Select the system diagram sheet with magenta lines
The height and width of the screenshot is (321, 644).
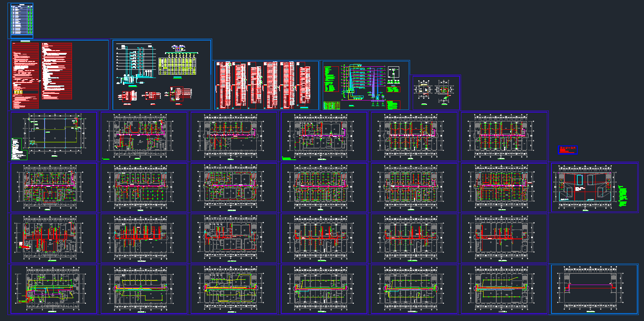(365, 85)
